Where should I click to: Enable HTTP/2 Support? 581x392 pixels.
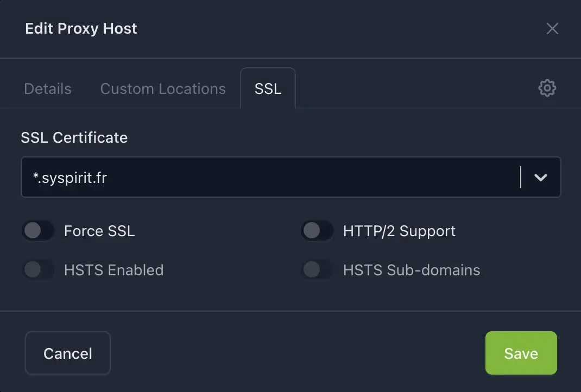(317, 231)
